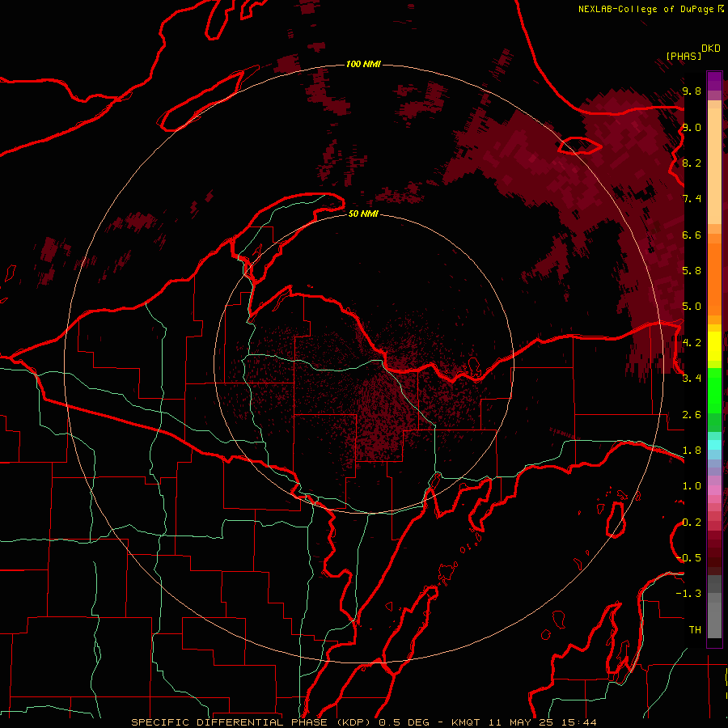
Task: Click the 0.2 scale value
Action: point(692,523)
